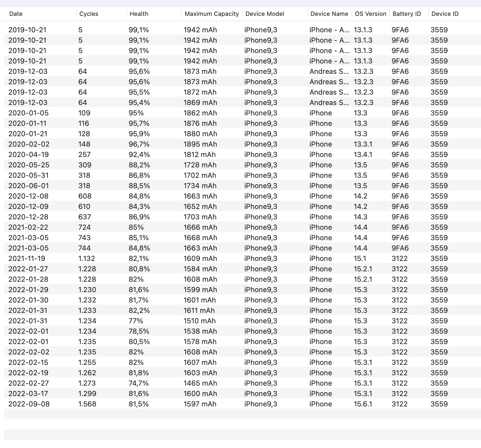Click the 1895 mAh capacity cell

[x=200, y=144]
